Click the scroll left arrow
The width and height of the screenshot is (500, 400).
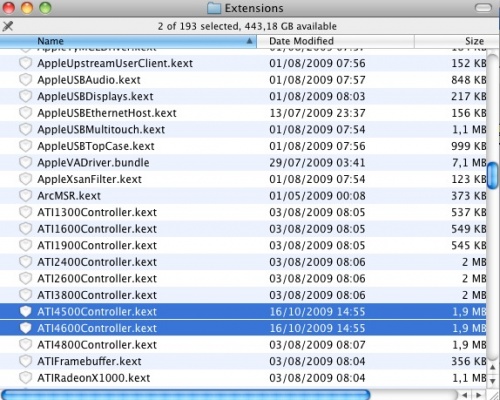point(465,395)
